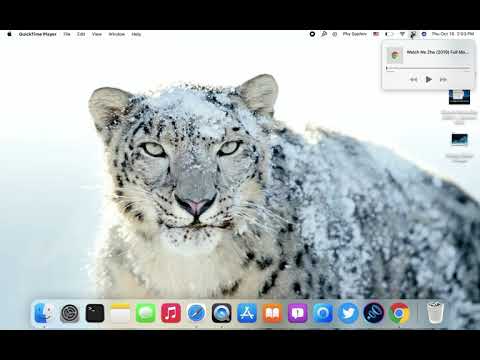The width and height of the screenshot is (480, 360).
Task: Click the user name in menu bar
Action: (x=355, y=34)
